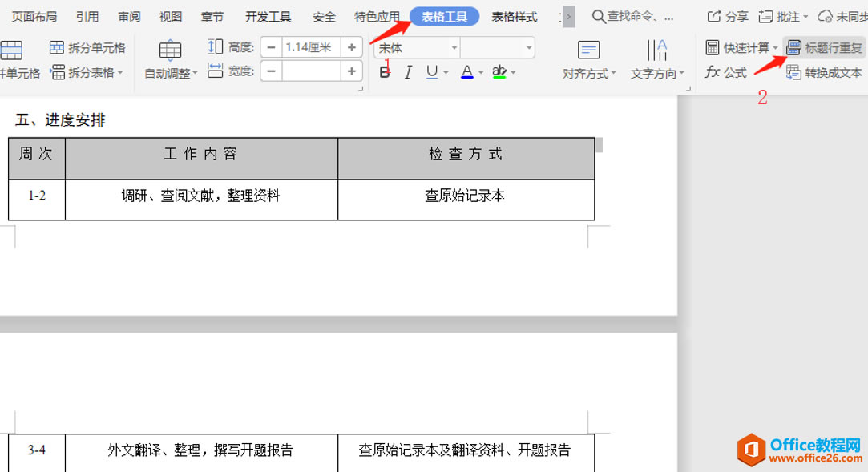868x472 pixels.
Task: Open the Text Direction (文字方向) tool
Action: (657, 60)
